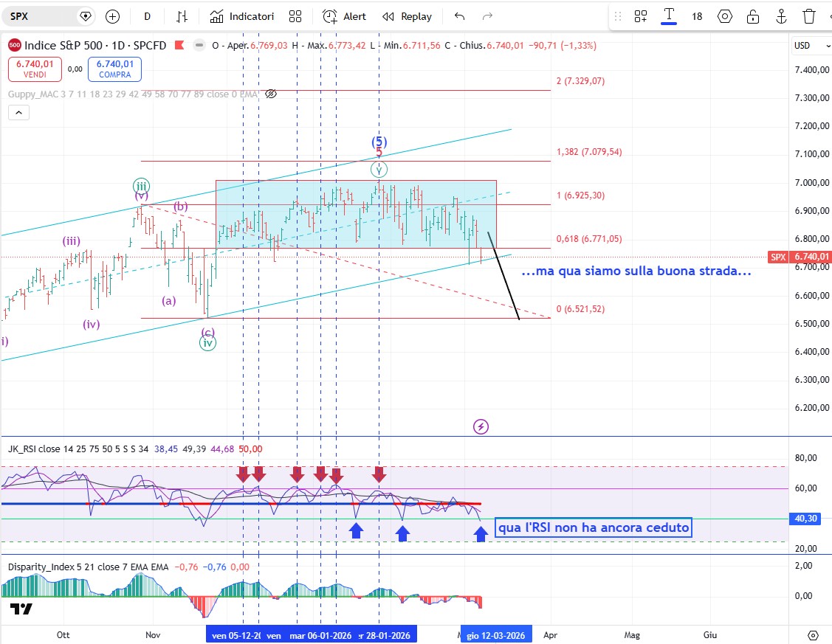
Task: Lock the selected drawing
Action: coord(753,16)
